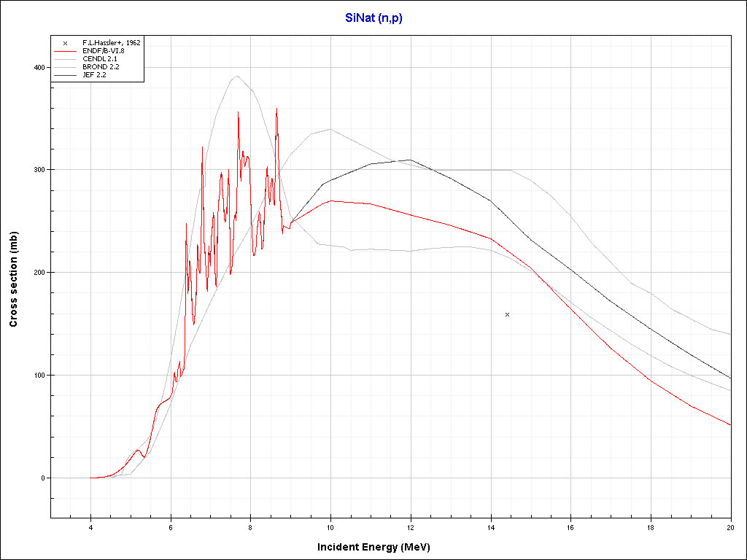This screenshot has height=560, width=747.
Task: Select the F.L.Hassler+, 1962 legend label
Action: 111,43
